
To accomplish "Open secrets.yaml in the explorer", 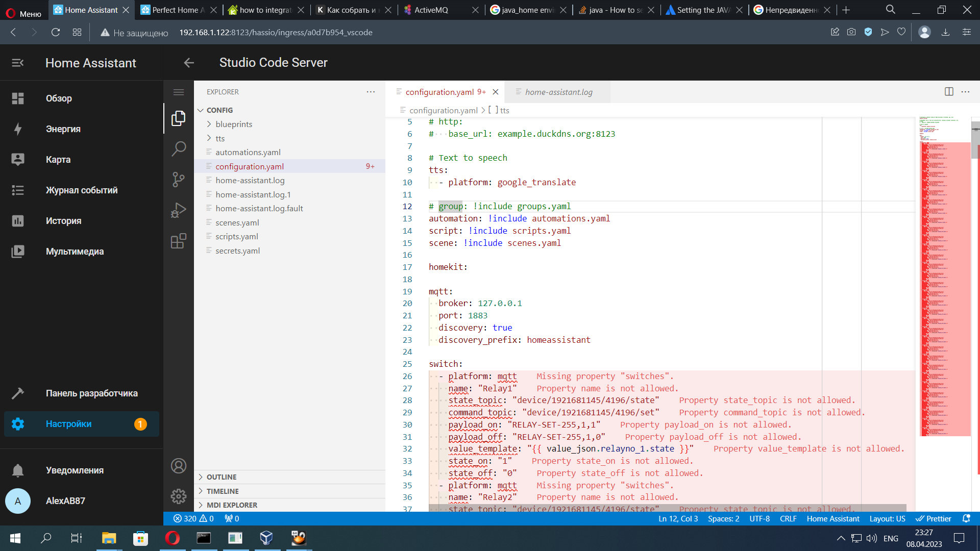I will (237, 251).
